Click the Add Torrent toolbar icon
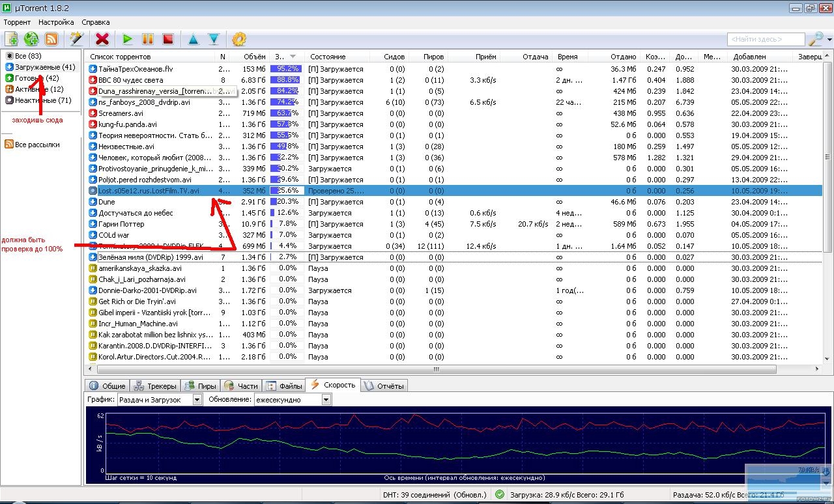The height and width of the screenshot is (504, 834). tap(11, 39)
